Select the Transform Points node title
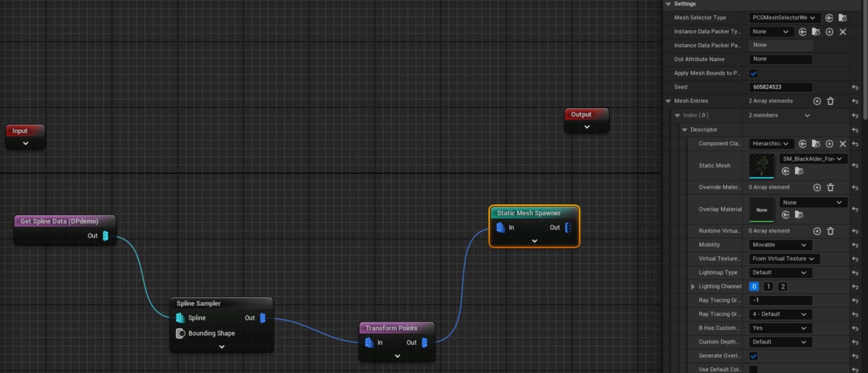868x373 pixels. 391,328
